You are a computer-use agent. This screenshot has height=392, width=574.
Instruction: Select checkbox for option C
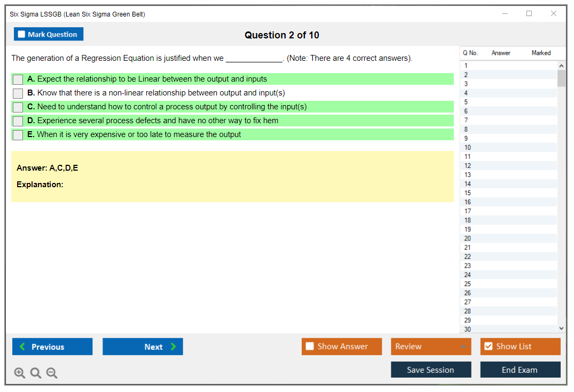(x=18, y=107)
